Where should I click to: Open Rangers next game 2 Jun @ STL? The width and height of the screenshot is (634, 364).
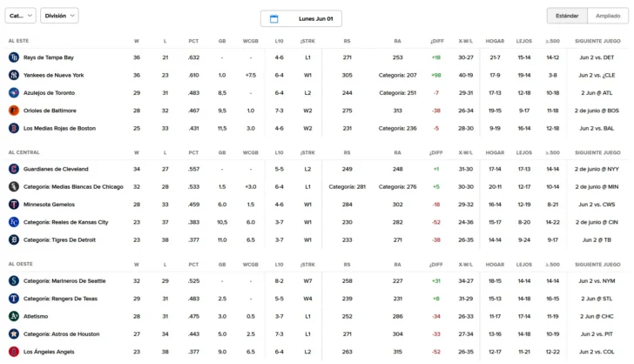[597, 299]
